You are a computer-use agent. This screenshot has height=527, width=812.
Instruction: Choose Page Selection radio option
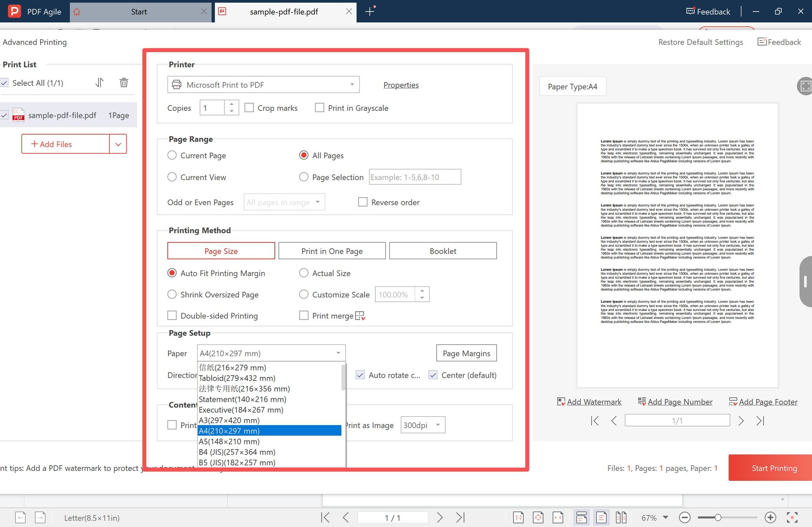click(x=304, y=177)
